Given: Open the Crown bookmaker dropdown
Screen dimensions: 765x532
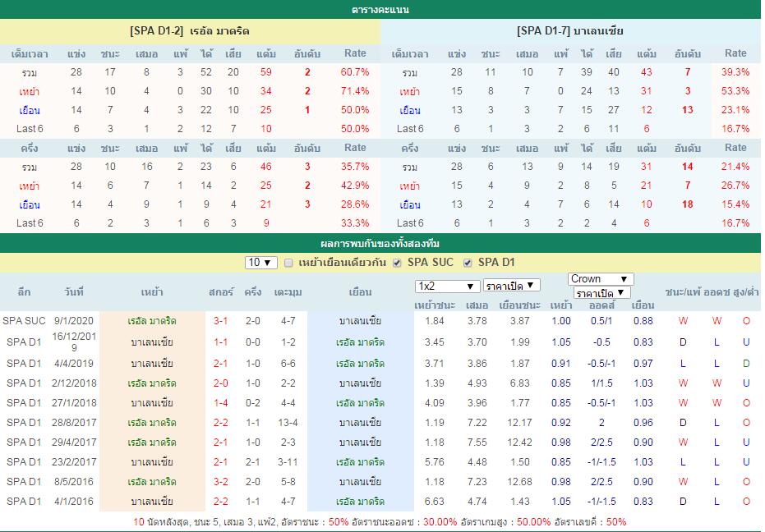Looking at the screenshot, I should pos(601,279).
